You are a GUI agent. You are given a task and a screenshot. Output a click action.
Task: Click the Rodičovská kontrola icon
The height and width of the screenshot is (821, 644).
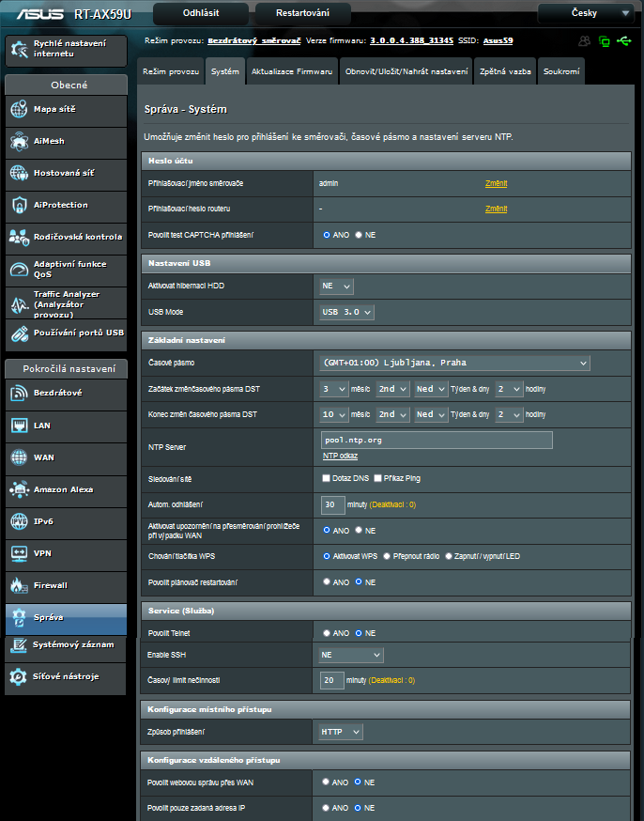click(x=19, y=238)
